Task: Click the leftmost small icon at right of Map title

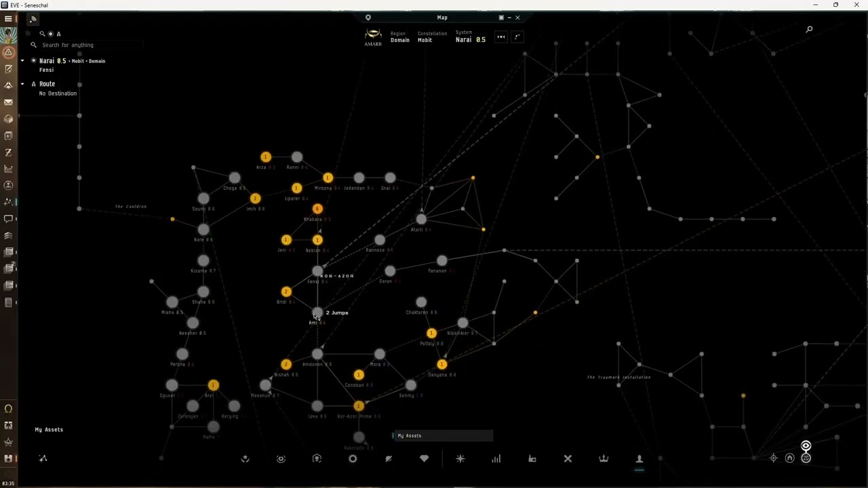Action: point(501,18)
